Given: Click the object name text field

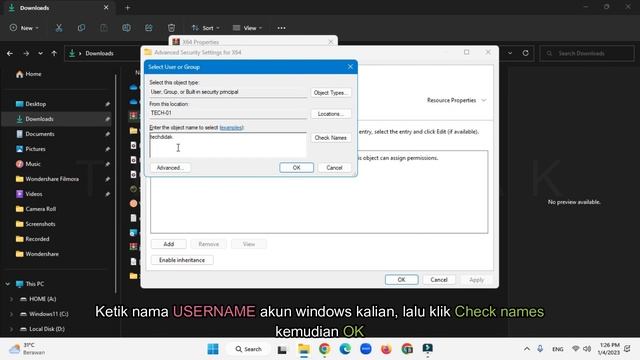Looking at the screenshot, I should coord(228,145).
